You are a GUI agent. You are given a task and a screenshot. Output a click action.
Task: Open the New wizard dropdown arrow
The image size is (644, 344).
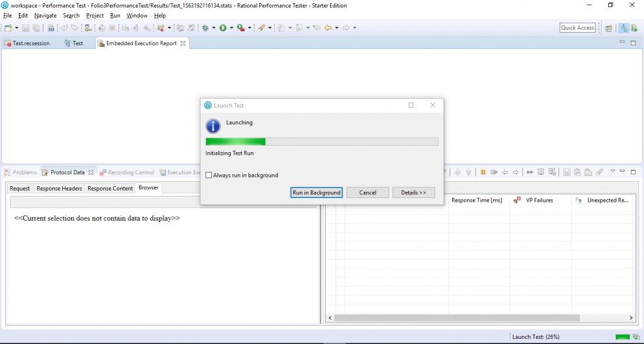(16, 28)
